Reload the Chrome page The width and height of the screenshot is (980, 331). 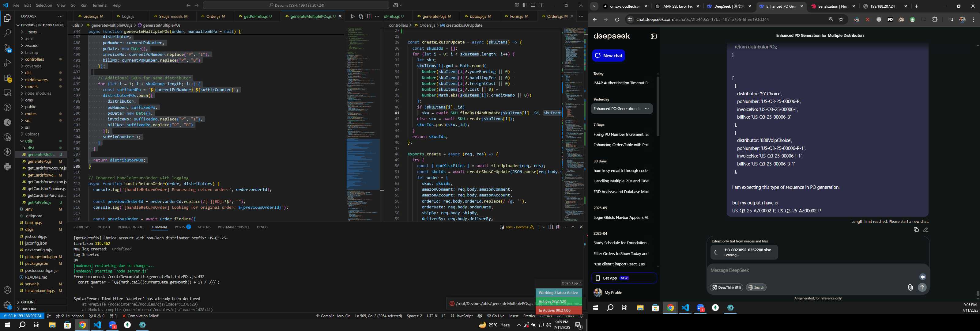[617, 19]
